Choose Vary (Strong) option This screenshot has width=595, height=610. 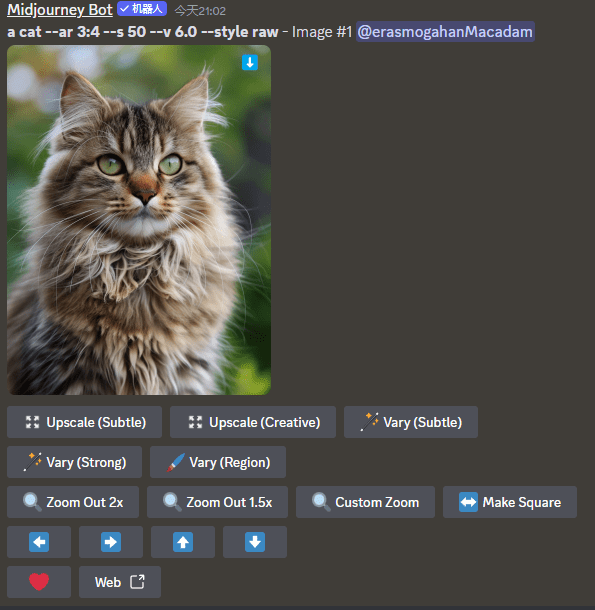click(x=74, y=462)
